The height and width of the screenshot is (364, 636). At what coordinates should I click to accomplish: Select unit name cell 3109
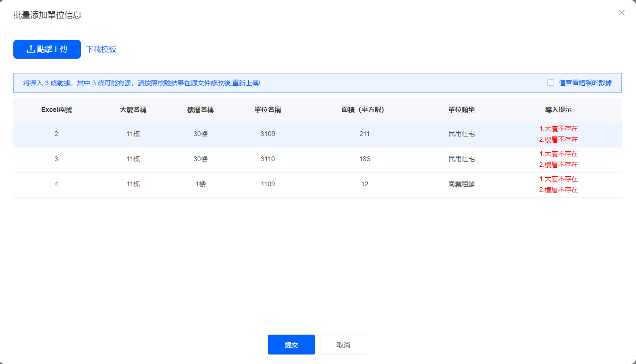click(268, 134)
